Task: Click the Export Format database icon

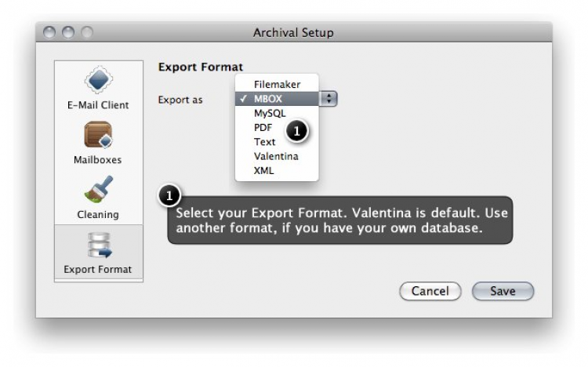Action: (99, 245)
